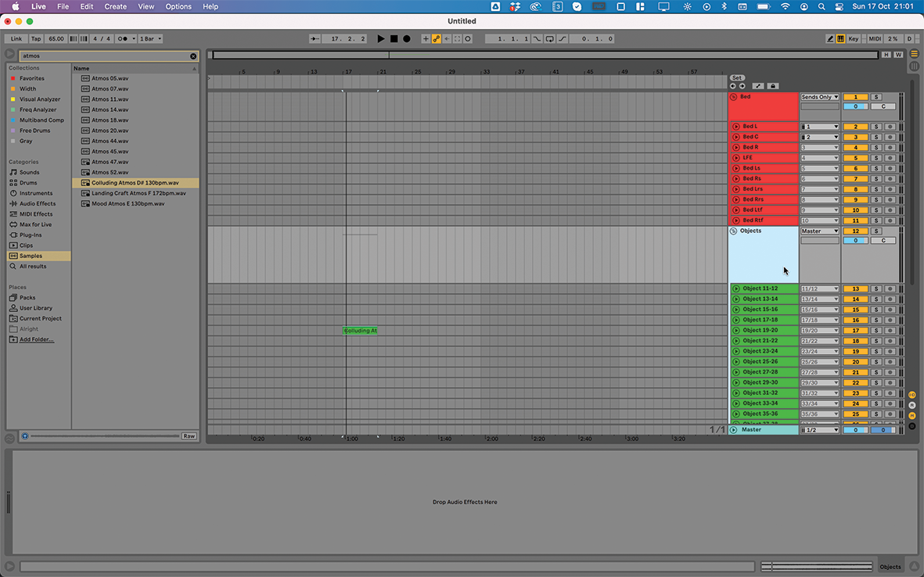Open the Sends Only output dropdown on Bed
The image size is (924, 577).
pos(820,97)
